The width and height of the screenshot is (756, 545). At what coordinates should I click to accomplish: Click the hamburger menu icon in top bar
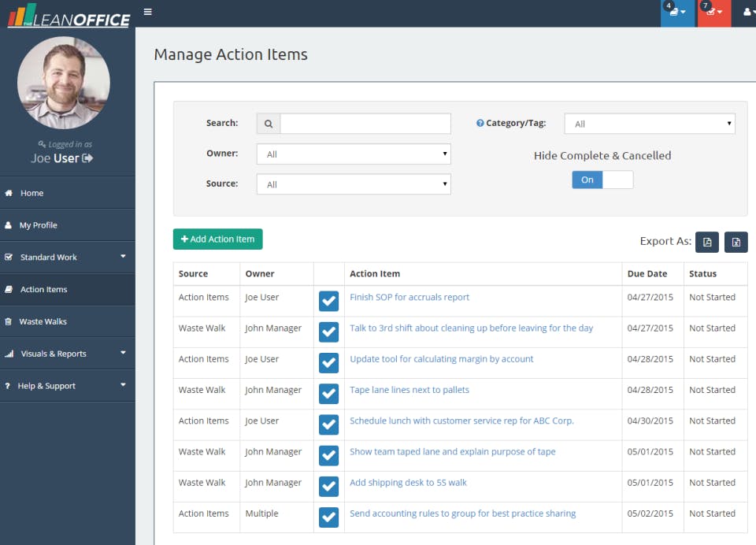coord(148,12)
